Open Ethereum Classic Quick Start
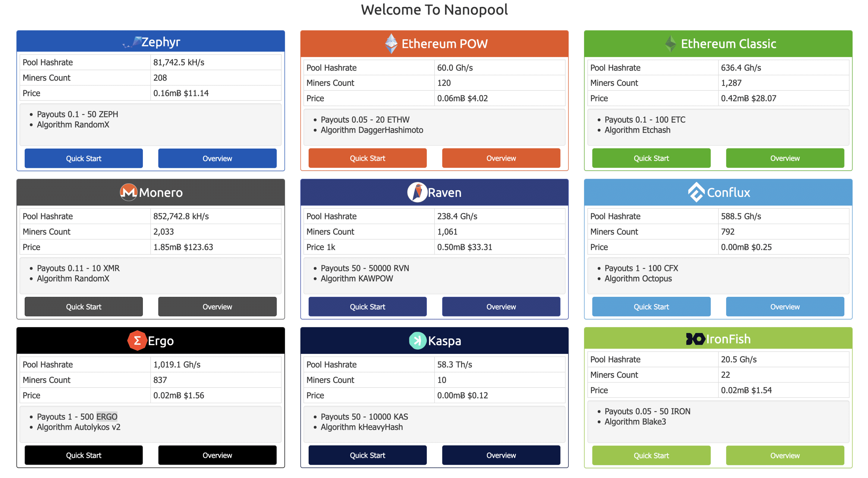868x478 pixels. 651,158
